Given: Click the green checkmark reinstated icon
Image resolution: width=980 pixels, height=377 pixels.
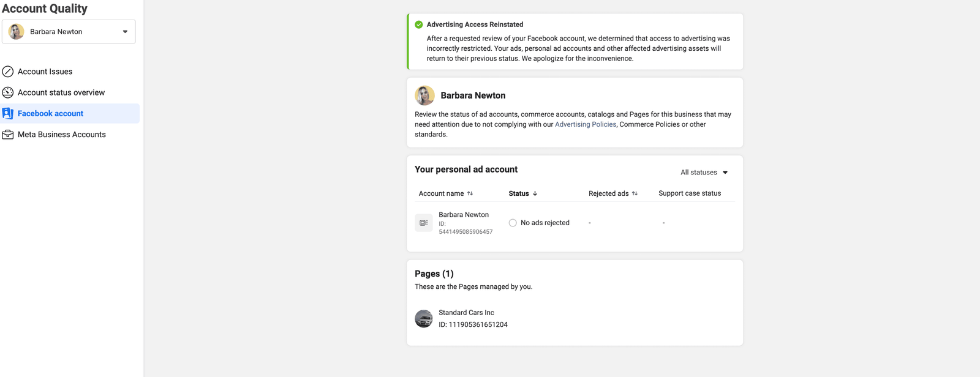Looking at the screenshot, I should click(x=419, y=24).
